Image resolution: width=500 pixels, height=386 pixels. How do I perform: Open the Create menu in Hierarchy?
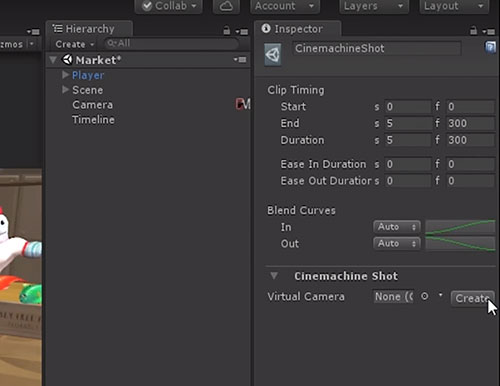coord(74,44)
